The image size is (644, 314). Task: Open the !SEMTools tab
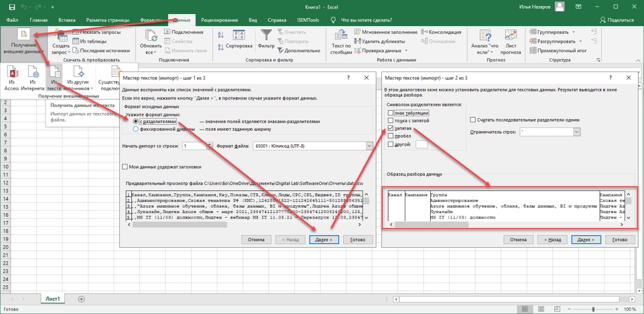(308, 20)
